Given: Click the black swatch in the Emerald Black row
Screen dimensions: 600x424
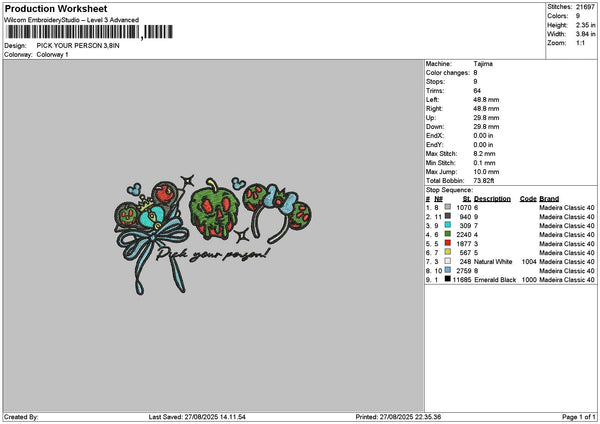Looking at the screenshot, I should pos(447,279).
